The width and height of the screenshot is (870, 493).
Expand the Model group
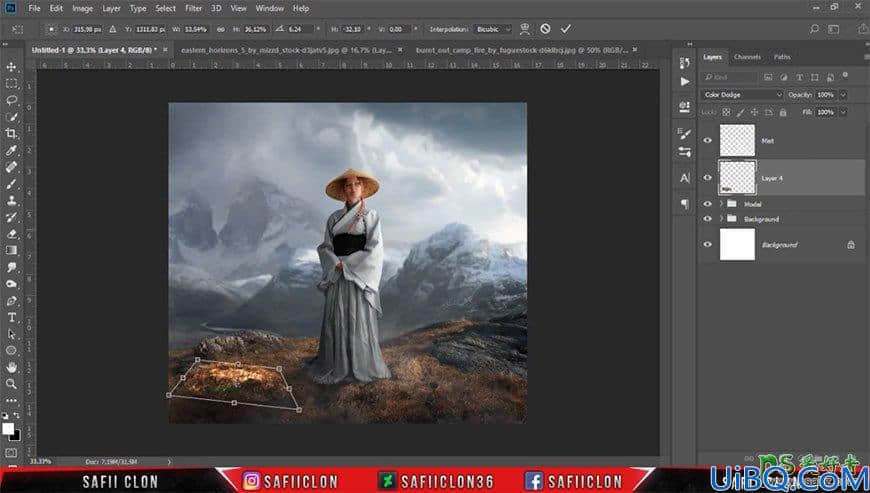click(721, 204)
